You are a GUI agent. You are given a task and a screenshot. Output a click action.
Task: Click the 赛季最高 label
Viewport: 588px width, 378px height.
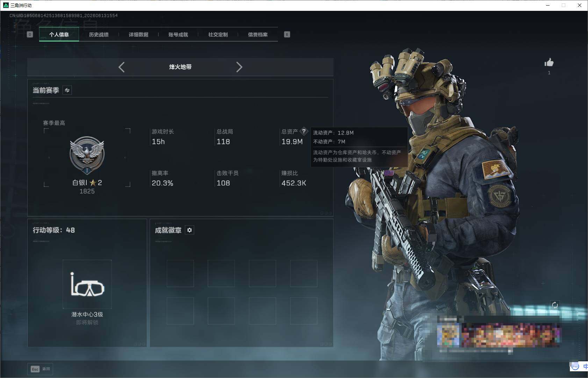[x=54, y=123]
